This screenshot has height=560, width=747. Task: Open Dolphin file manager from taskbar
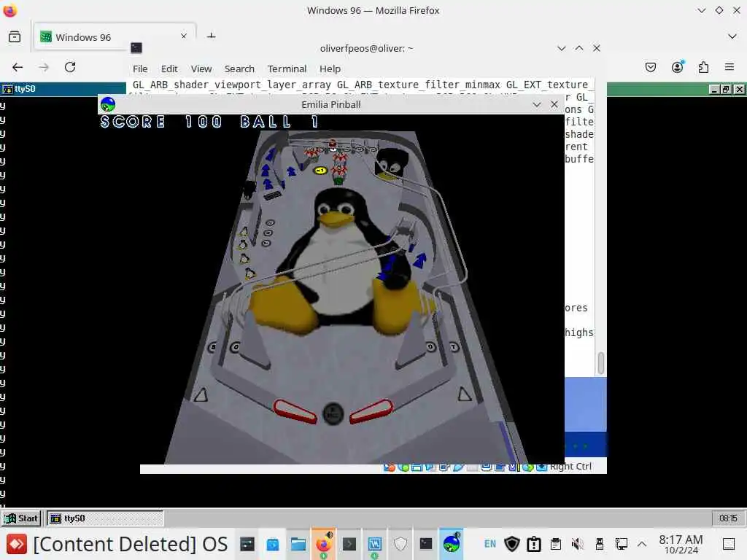(298, 544)
